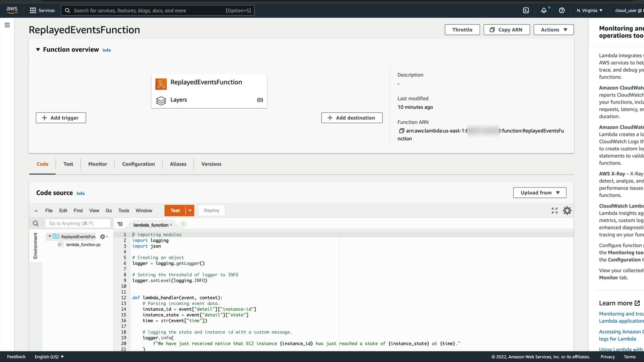Screen dimensions: 644x362
Task: Click the editor search magnifier icon
Action: pos(36,224)
